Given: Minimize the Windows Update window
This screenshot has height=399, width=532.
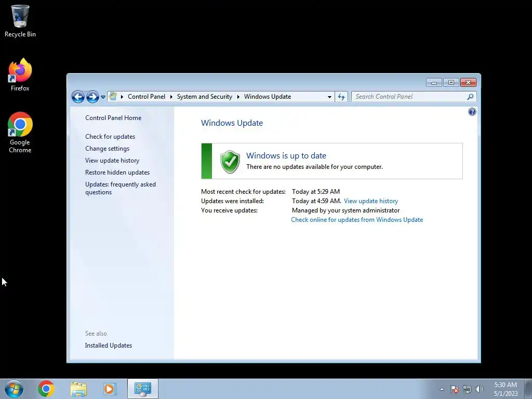Looking at the screenshot, I should coord(434,83).
